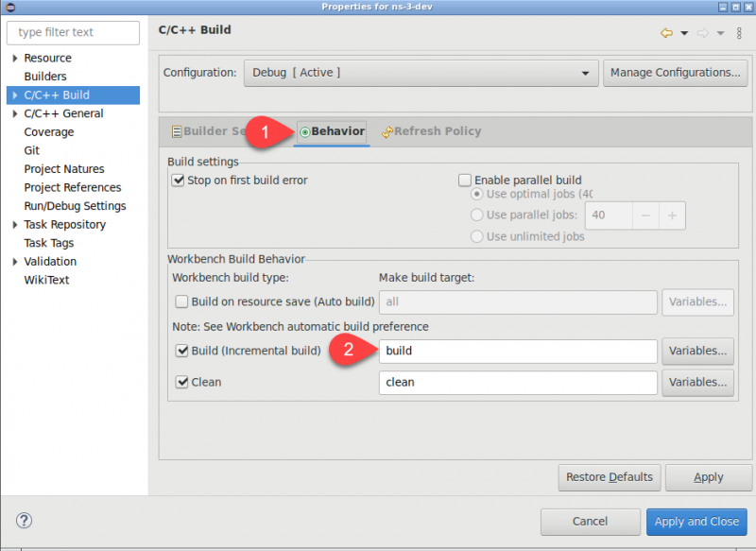The image size is (756, 551).
Task: Toggle the Clean checkbox
Action: [x=181, y=382]
